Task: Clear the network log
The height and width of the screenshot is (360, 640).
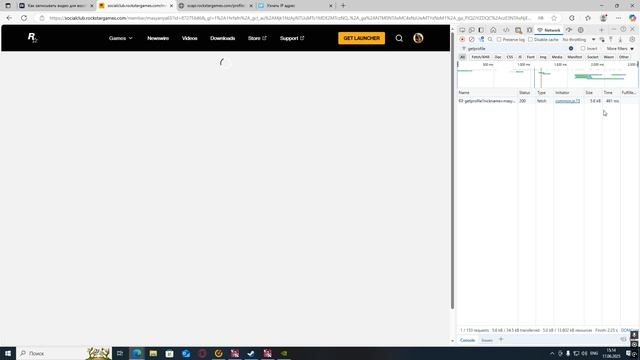Action: point(471,40)
